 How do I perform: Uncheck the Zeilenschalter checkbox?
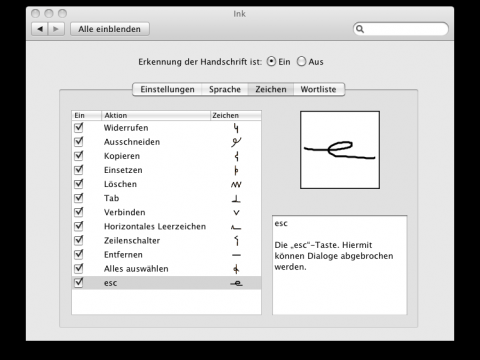pos(79,240)
